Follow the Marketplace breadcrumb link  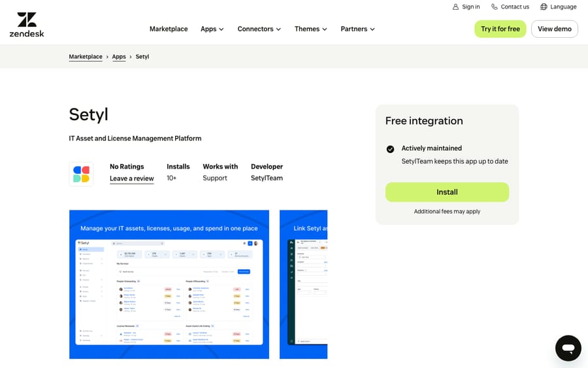(x=86, y=57)
